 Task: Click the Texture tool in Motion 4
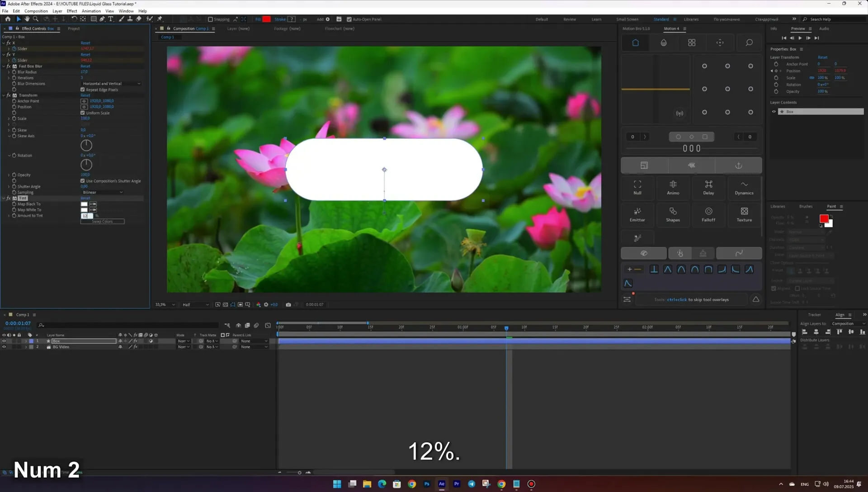coord(744,215)
